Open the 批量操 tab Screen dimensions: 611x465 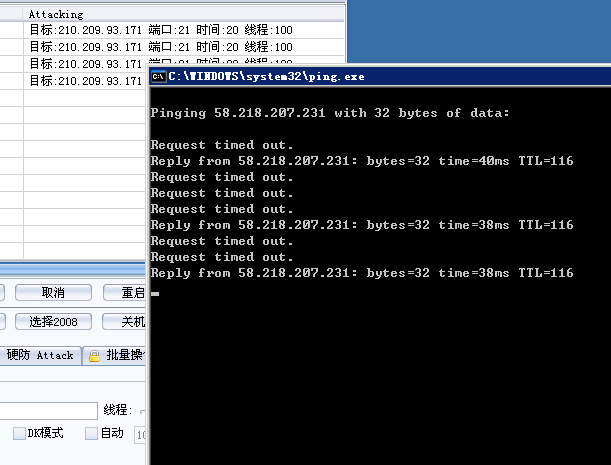tap(114, 355)
